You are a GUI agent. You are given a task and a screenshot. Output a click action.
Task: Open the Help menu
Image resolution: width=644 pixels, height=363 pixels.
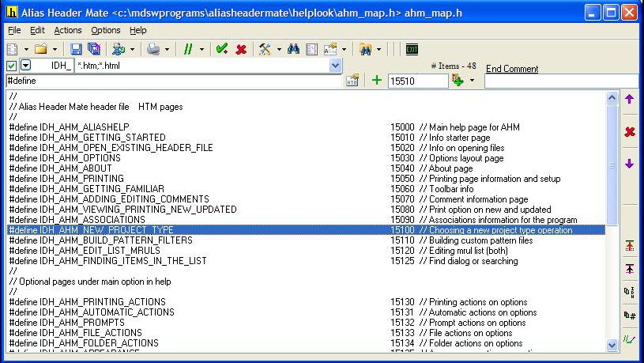point(138,30)
